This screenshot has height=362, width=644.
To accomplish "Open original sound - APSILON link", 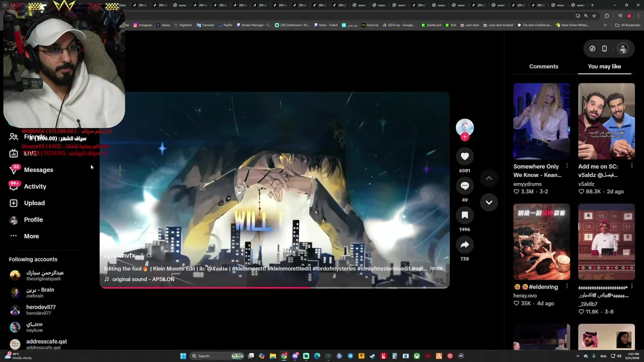I will (x=143, y=280).
